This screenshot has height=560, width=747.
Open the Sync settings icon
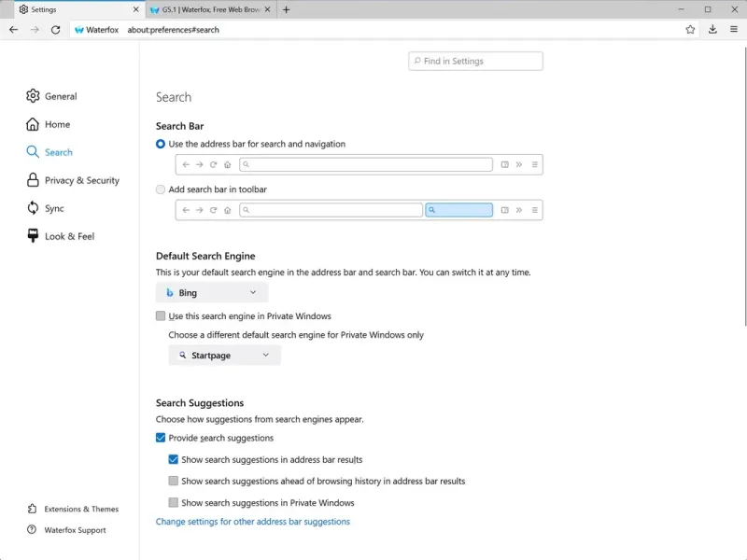click(x=34, y=208)
